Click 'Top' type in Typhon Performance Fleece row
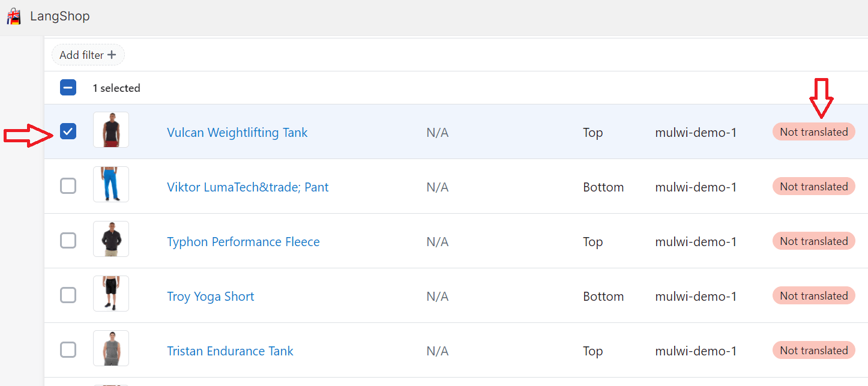868x386 pixels. point(592,242)
